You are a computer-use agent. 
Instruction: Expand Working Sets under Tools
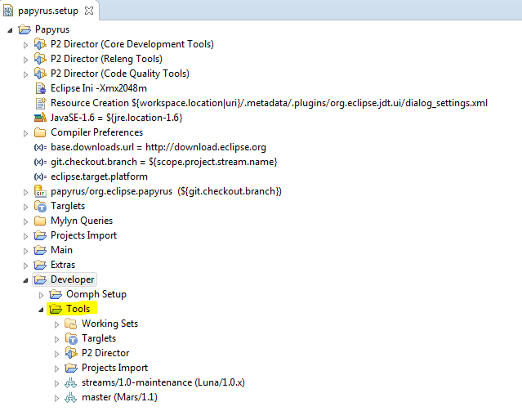57,324
